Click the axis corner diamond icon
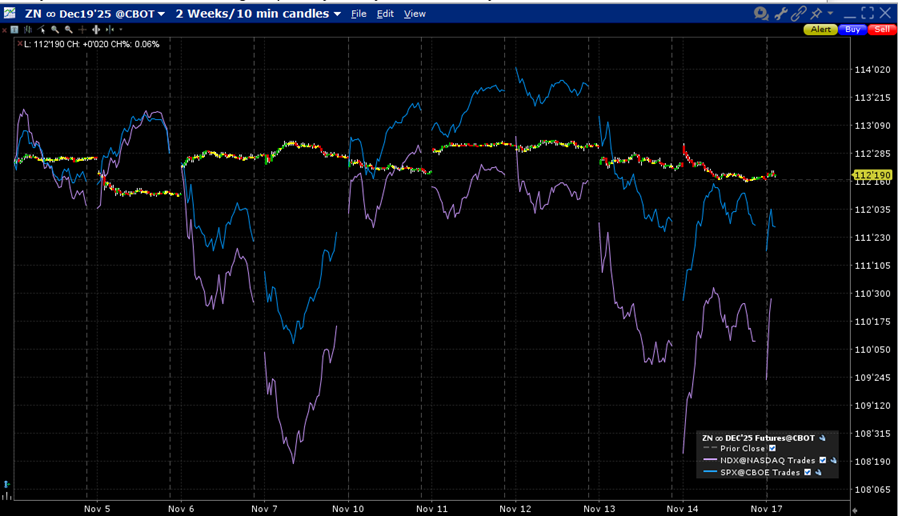898x516 pixels. coord(854,510)
